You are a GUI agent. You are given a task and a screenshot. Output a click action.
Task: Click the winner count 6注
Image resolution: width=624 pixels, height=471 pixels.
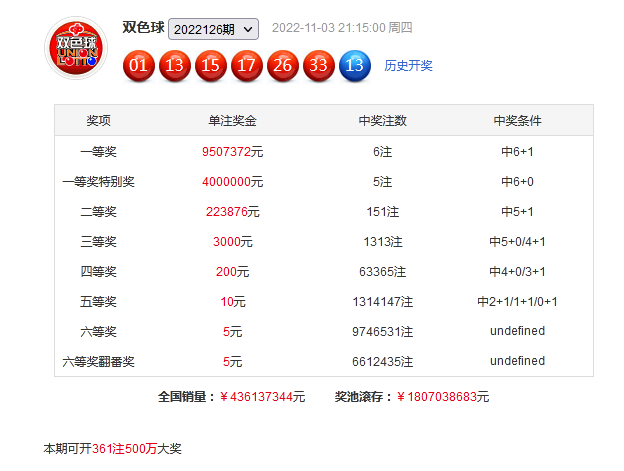(382, 152)
